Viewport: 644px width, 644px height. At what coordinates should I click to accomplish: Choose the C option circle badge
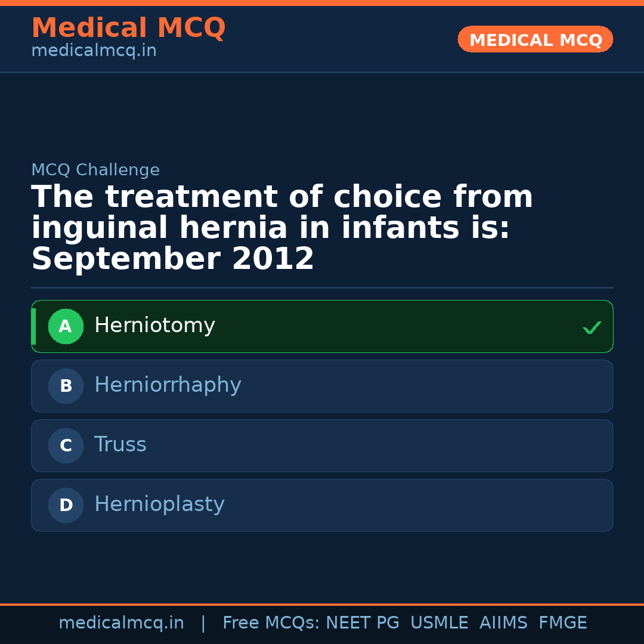(66, 445)
